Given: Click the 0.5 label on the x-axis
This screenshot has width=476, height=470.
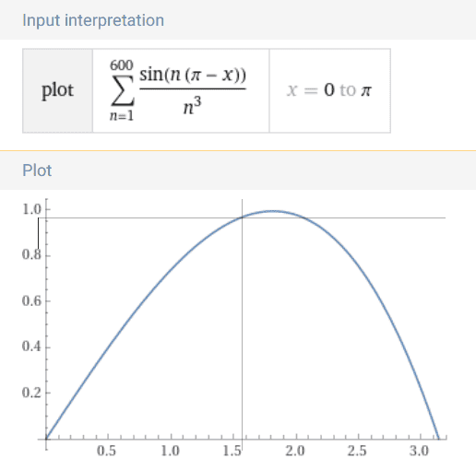Looking at the screenshot, I should tap(106, 451).
